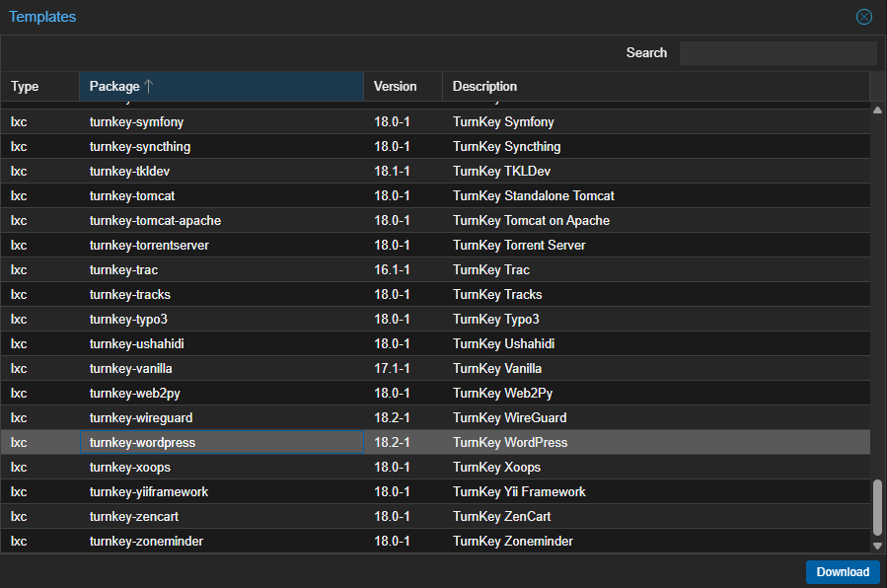Sort by Version column header
Screen dimensions: 887x588
click(x=403, y=86)
